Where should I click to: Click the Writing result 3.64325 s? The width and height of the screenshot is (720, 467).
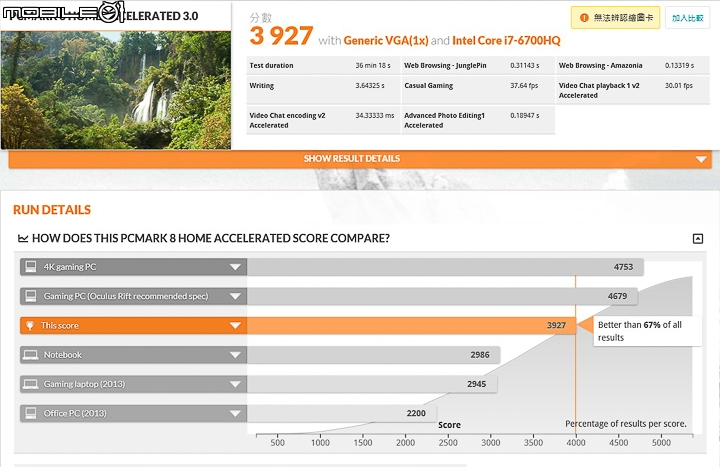pyautogui.click(x=370, y=86)
